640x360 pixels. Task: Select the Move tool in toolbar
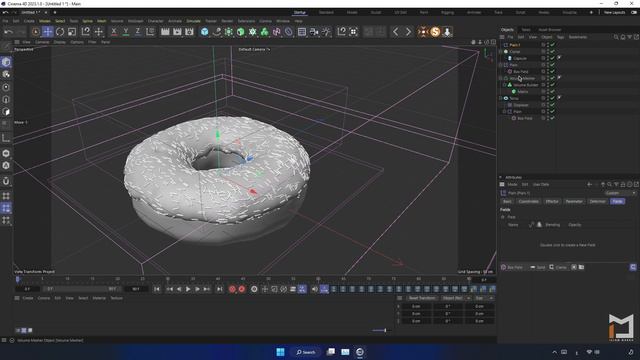(x=48, y=32)
